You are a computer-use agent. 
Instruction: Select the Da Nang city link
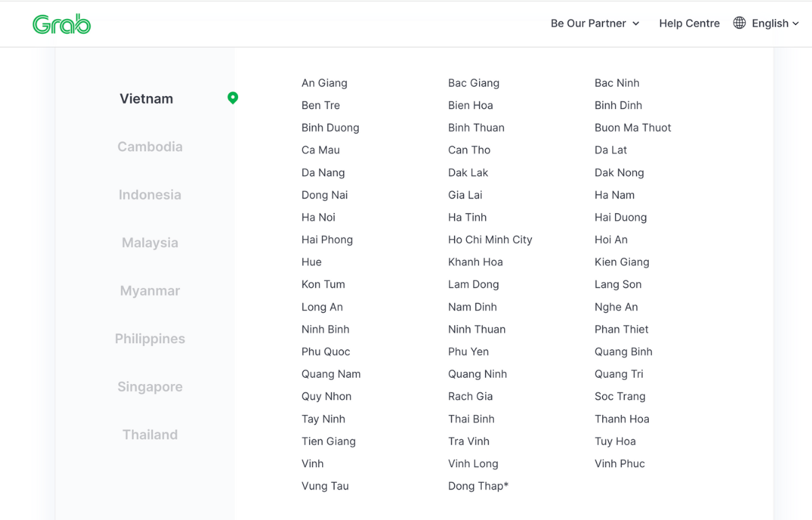tap(323, 173)
